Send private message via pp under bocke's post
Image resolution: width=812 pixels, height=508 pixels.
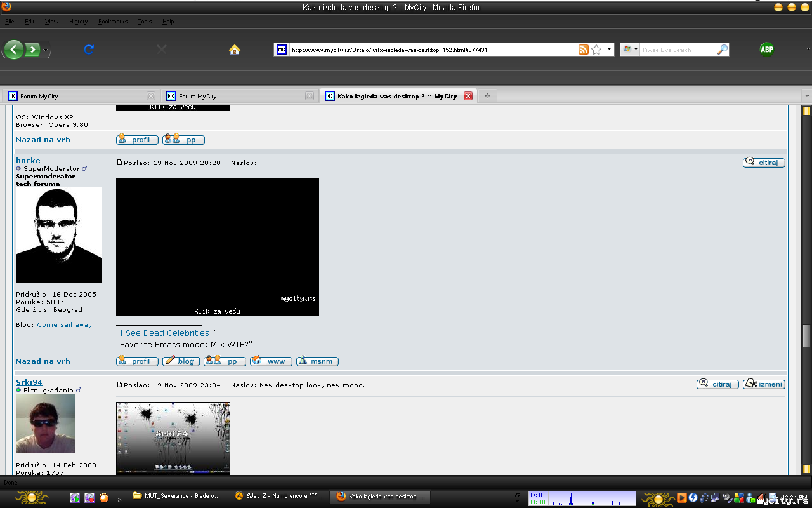pyautogui.click(x=225, y=361)
